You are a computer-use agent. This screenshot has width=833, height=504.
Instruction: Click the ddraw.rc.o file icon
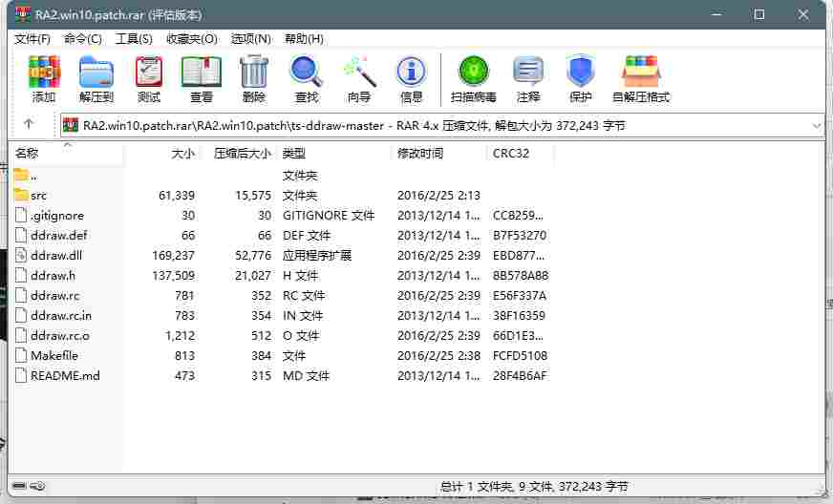click(x=21, y=336)
